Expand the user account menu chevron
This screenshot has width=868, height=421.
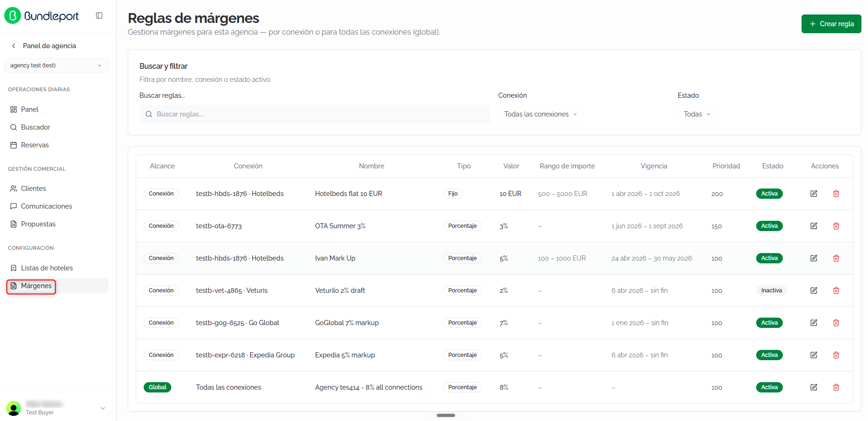[103, 408]
